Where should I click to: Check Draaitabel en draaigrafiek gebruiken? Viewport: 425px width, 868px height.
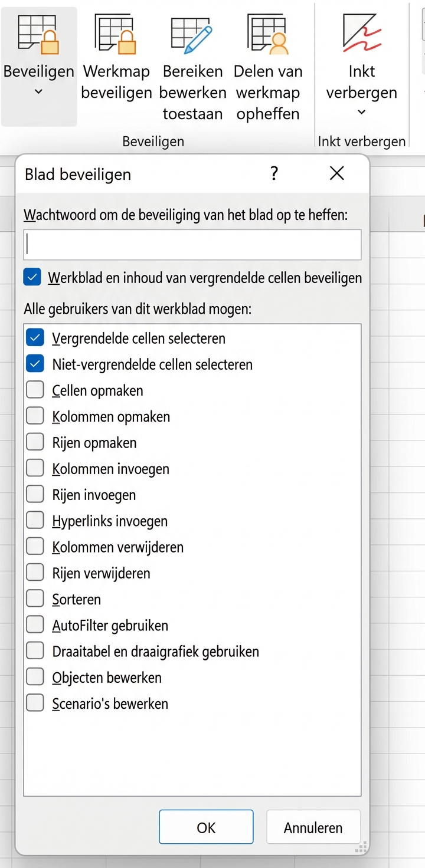(x=35, y=650)
